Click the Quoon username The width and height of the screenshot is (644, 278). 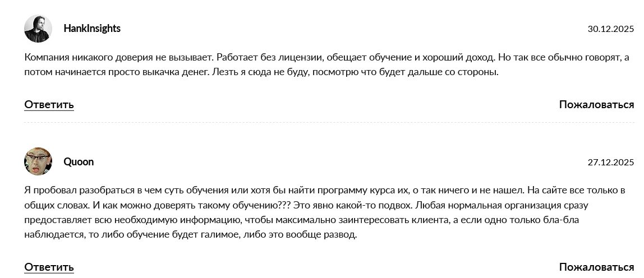[x=79, y=162]
